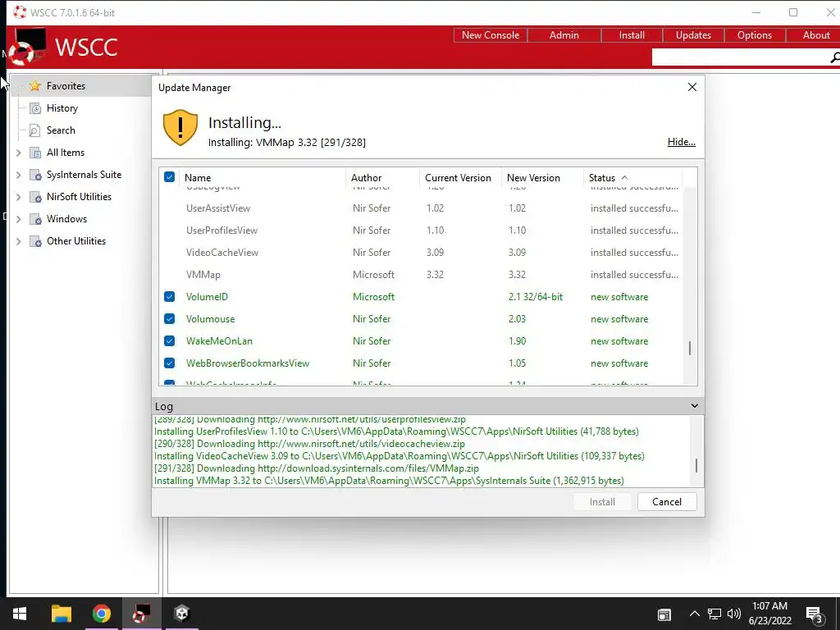Collapse the Log panel chevron
This screenshot has width=840, height=630.
point(694,405)
